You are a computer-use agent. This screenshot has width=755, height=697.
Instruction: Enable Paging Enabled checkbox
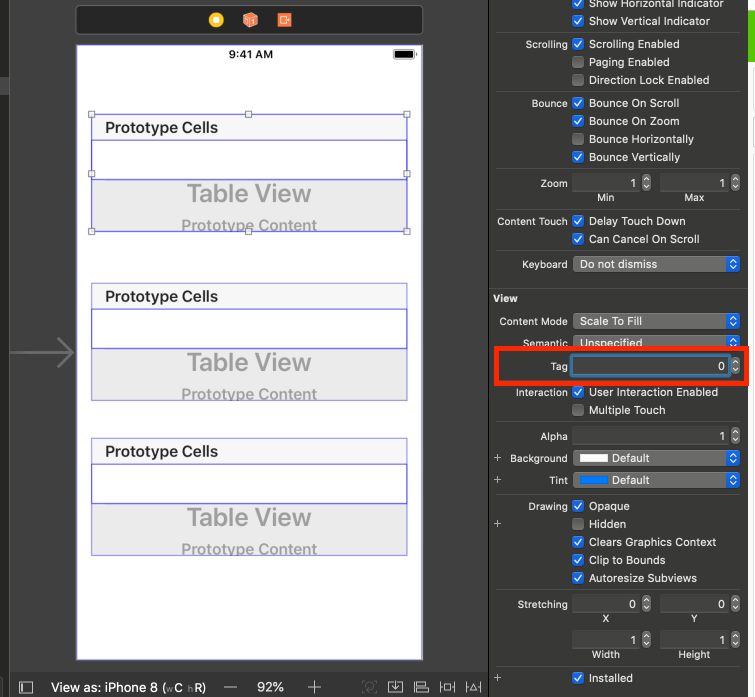coord(578,62)
